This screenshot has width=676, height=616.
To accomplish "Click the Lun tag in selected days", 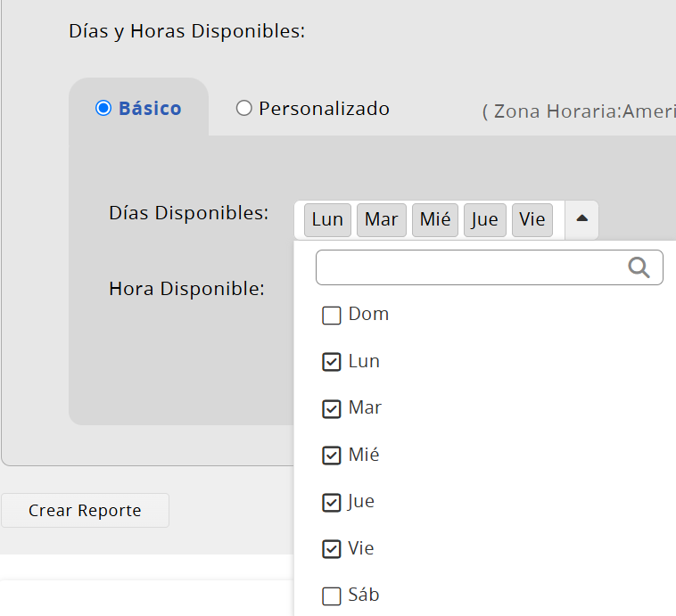I will [x=327, y=220].
